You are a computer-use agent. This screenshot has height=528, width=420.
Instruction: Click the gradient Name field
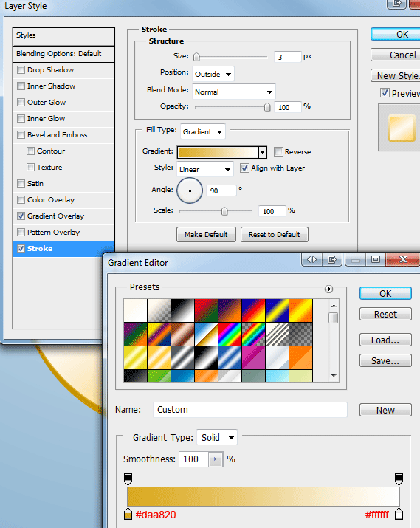(250, 409)
